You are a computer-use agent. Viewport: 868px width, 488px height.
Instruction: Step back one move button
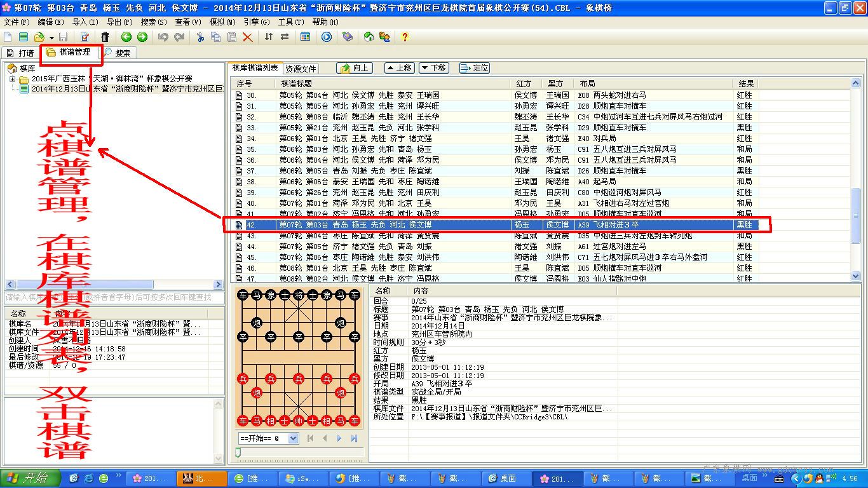tap(325, 438)
